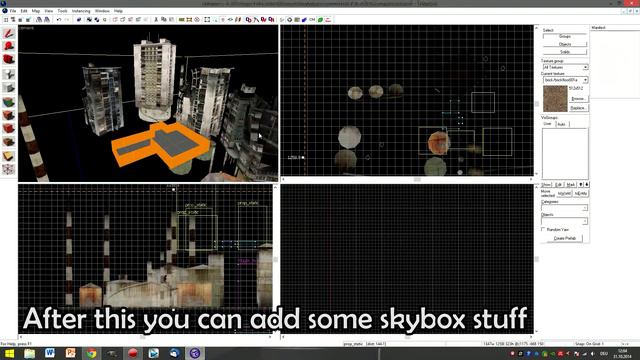Viewport: 640px width, 360px height.
Task: Open the Toggle Texture Application tool
Action: (9, 102)
